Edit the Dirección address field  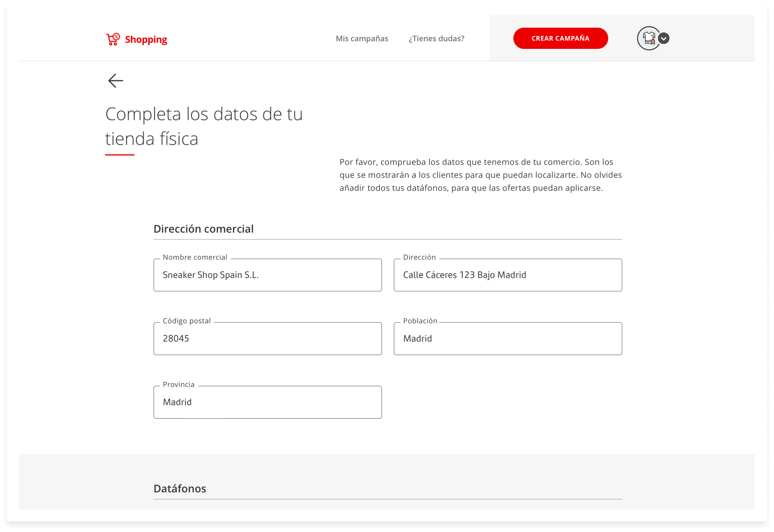coord(507,275)
